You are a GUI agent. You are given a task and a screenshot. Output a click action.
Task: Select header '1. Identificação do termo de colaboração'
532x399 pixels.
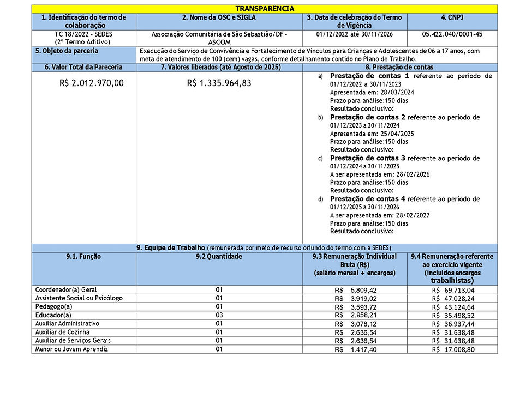tap(84, 21)
